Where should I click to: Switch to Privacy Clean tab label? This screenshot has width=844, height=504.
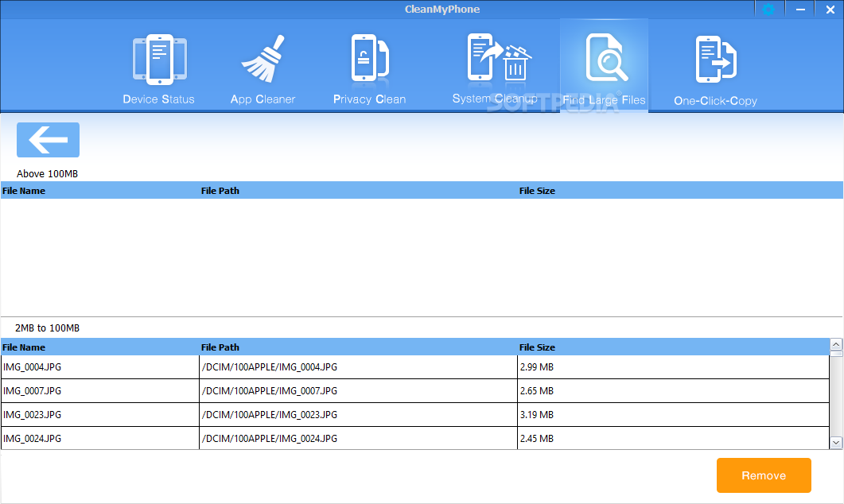click(369, 99)
